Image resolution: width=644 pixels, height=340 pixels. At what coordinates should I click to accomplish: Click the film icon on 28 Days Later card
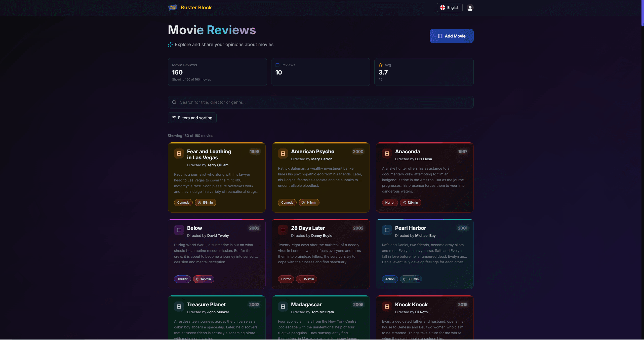[283, 230]
